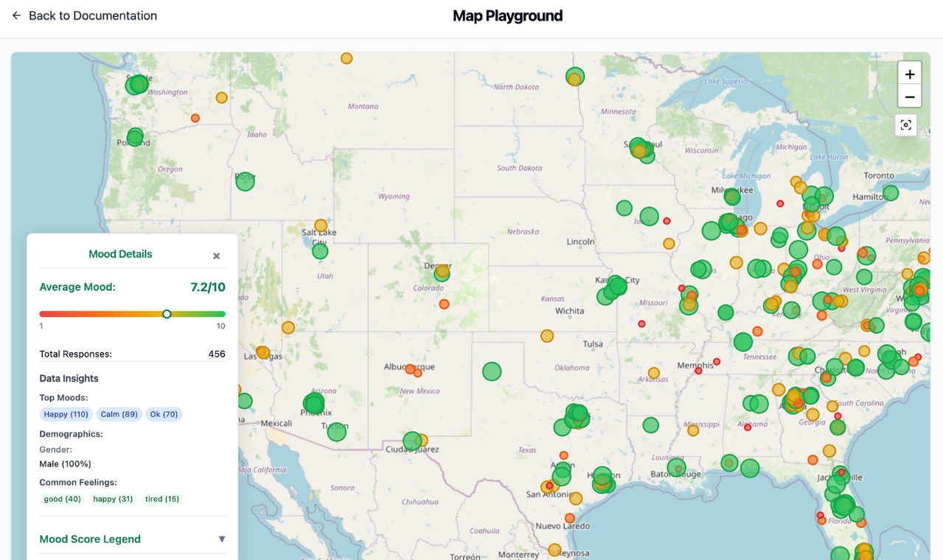Click the green marker at Tucson
Screen dimensions: 943x560
coord(337,432)
